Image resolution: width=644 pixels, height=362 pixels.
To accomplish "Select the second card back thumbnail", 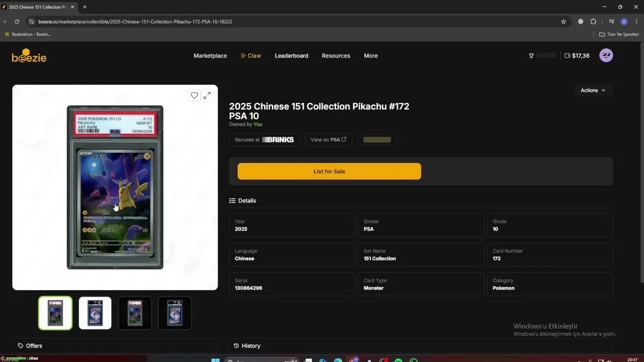I will (95, 313).
